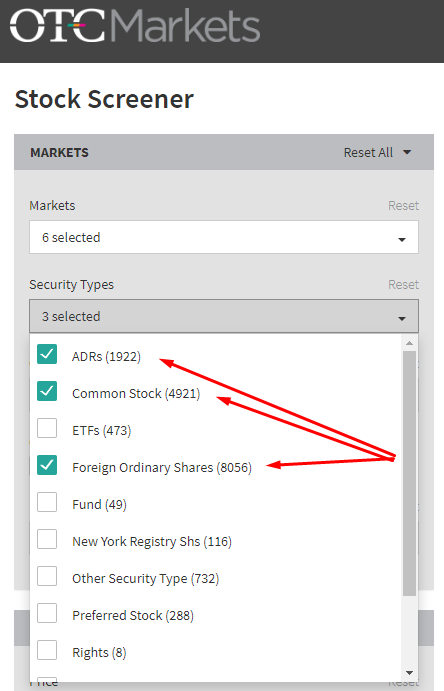Click the scroll up arrow in list
This screenshot has width=444, height=691.
[x=410, y=343]
